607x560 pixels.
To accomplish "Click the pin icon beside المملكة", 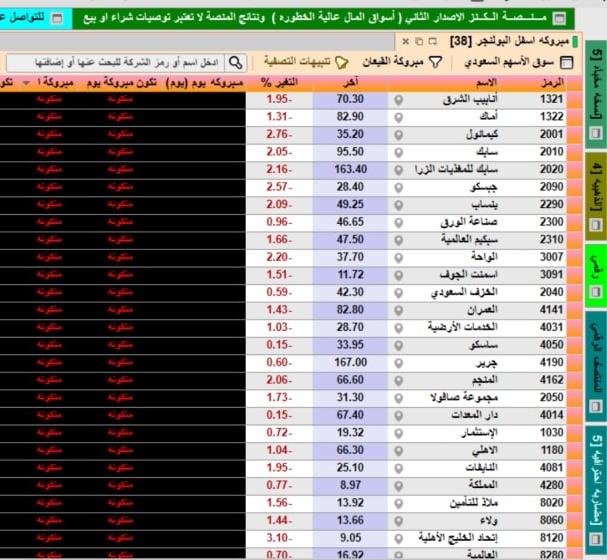I will pyautogui.click(x=399, y=486).
